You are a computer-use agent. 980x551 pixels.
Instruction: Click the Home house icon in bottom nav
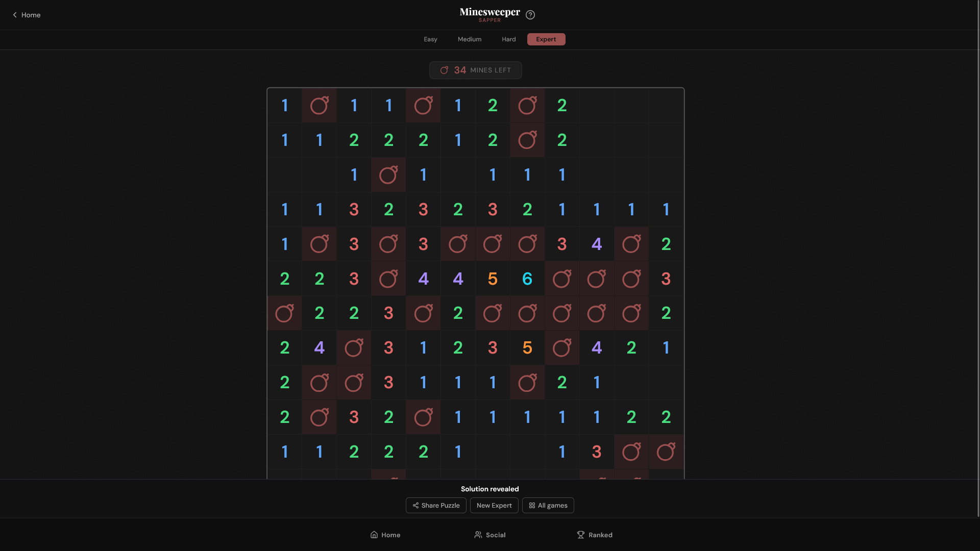[374, 534]
